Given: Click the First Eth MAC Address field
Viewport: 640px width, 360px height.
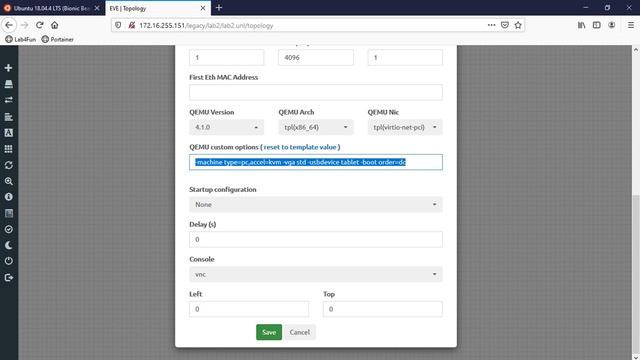Looking at the screenshot, I should click(316, 92).
